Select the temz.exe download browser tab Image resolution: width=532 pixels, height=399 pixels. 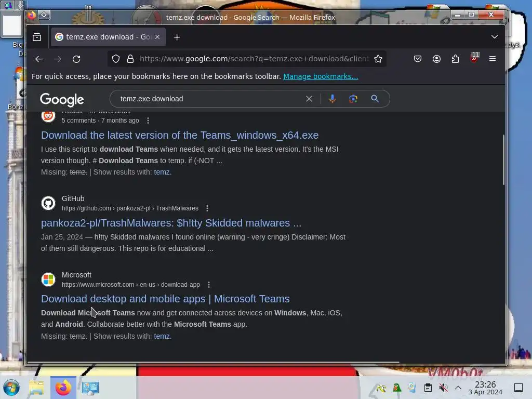coord(108,37)
